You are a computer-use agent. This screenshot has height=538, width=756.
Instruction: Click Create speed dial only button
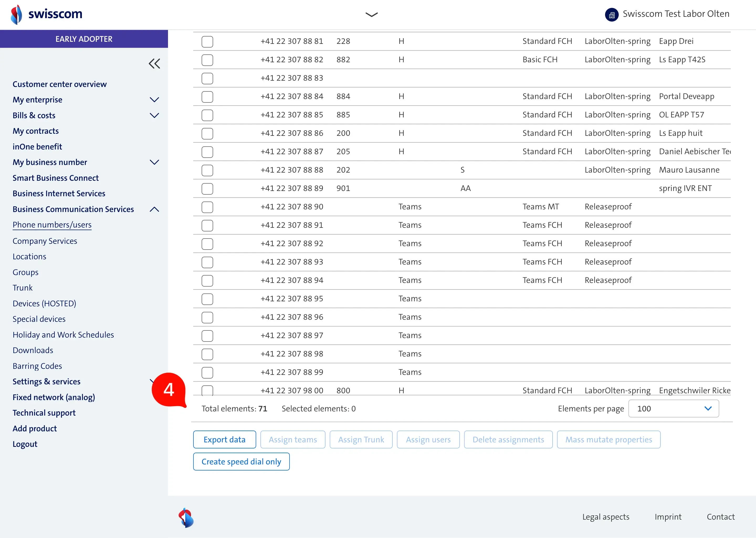click(241, 462)
